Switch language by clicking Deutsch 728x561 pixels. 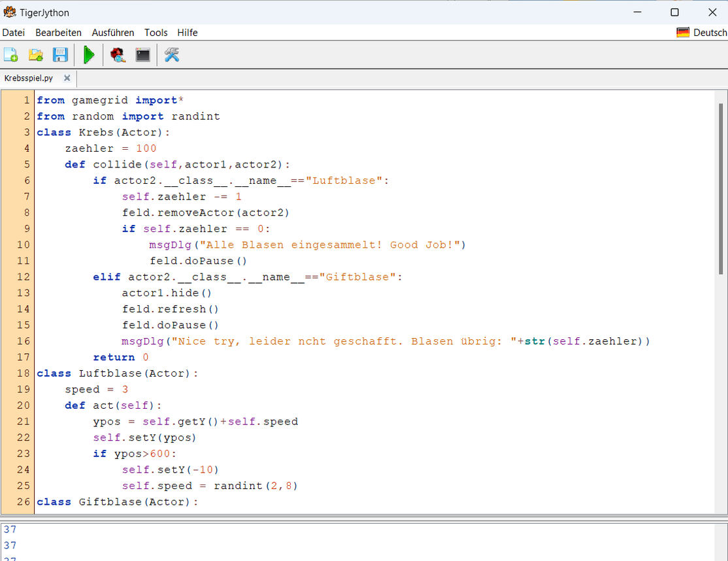(x=710, y=31)
